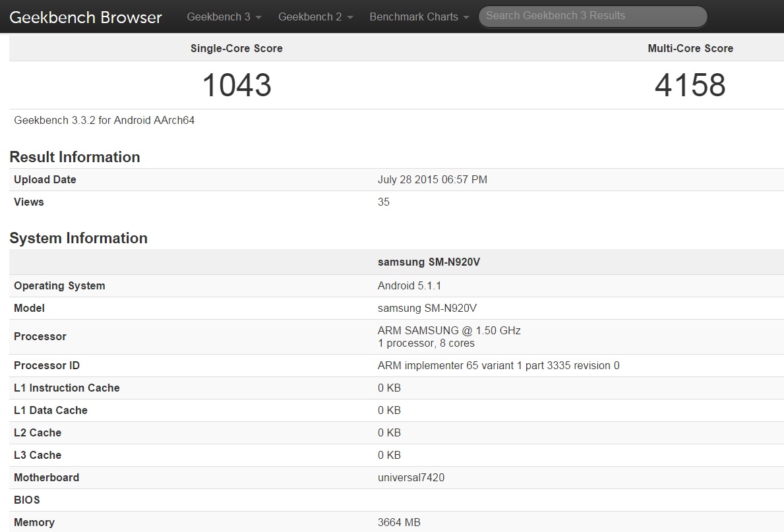Select the views count 35
Screen dimensions: 784x532
point(384,202)
